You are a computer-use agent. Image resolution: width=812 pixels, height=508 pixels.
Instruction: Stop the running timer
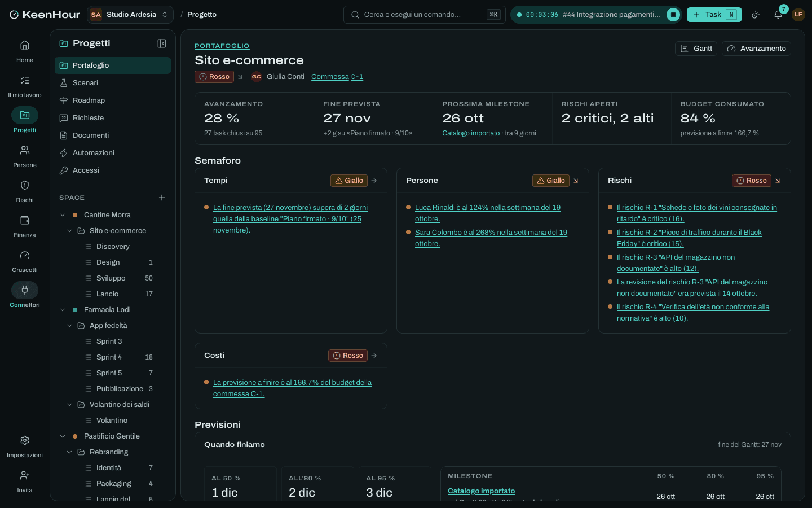(673, 15)
